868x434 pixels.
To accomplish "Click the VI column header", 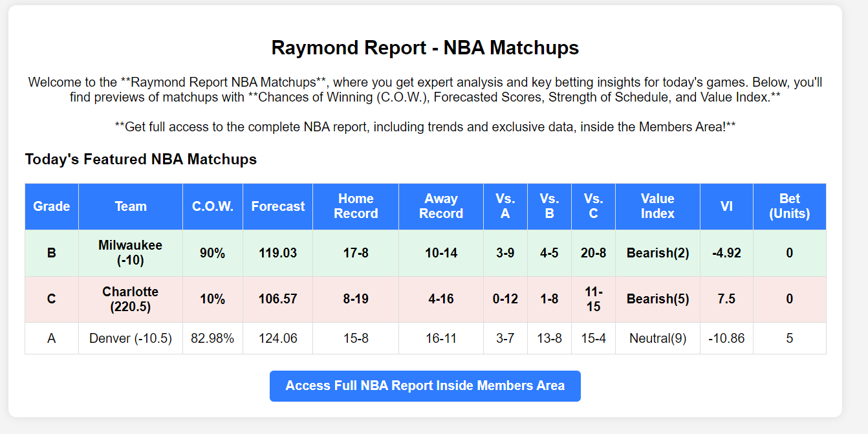I will click(726, 206).
